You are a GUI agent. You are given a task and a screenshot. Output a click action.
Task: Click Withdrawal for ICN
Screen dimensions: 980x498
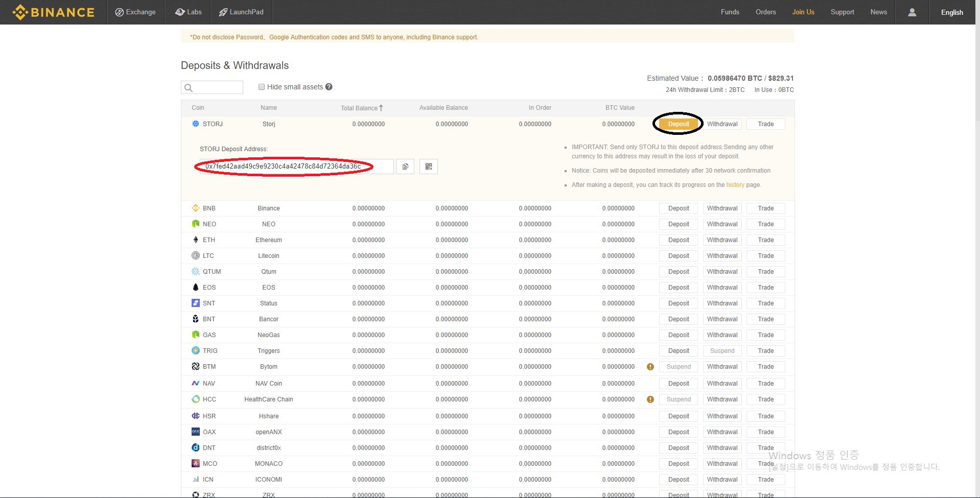722,480
